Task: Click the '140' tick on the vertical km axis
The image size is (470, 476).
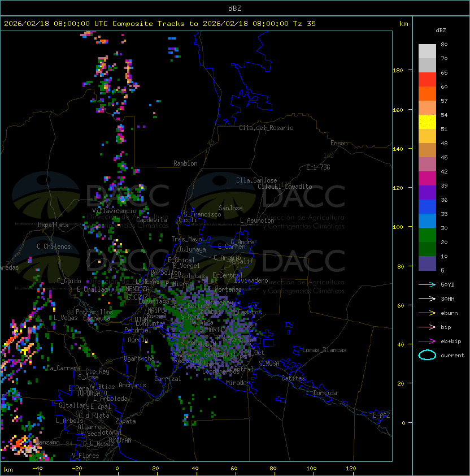Action: click(x=398, y=149)
